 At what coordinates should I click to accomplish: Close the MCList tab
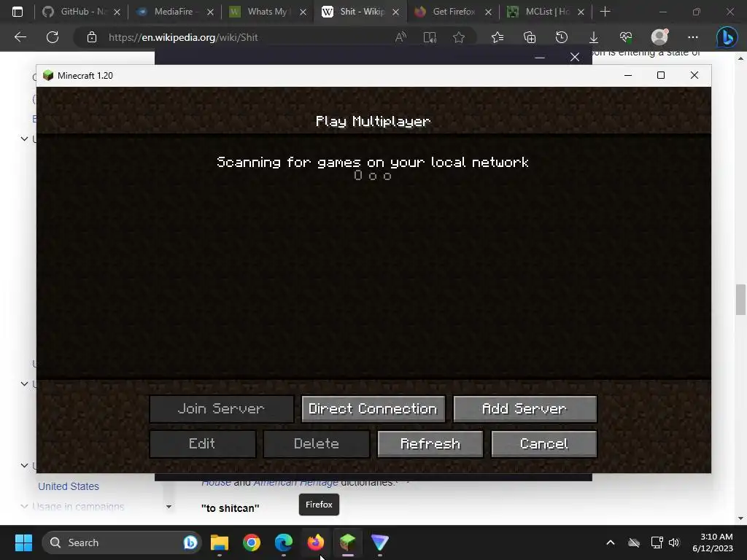[x=581, y=12]
